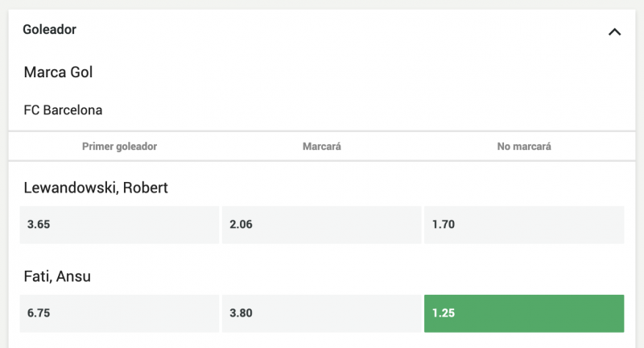Select the Marcará column header
The height and width of the screenshot is (348, 644).
(x=322, y=147)
